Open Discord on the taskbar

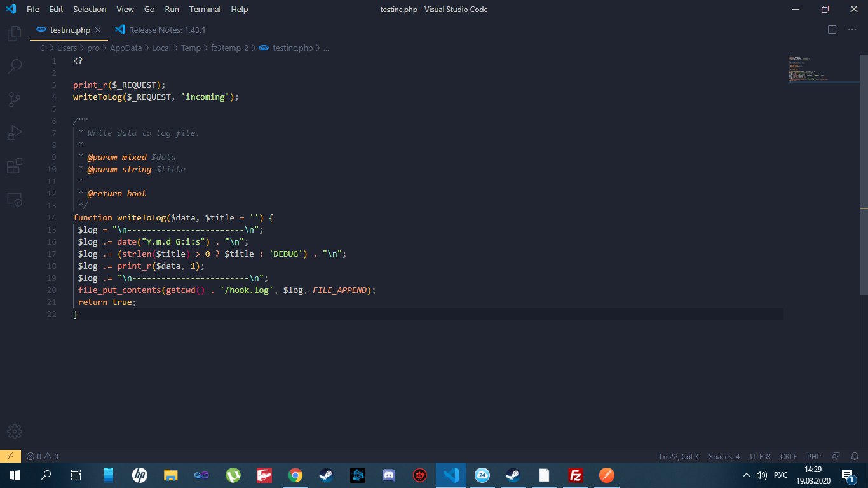tap(388, 475)
